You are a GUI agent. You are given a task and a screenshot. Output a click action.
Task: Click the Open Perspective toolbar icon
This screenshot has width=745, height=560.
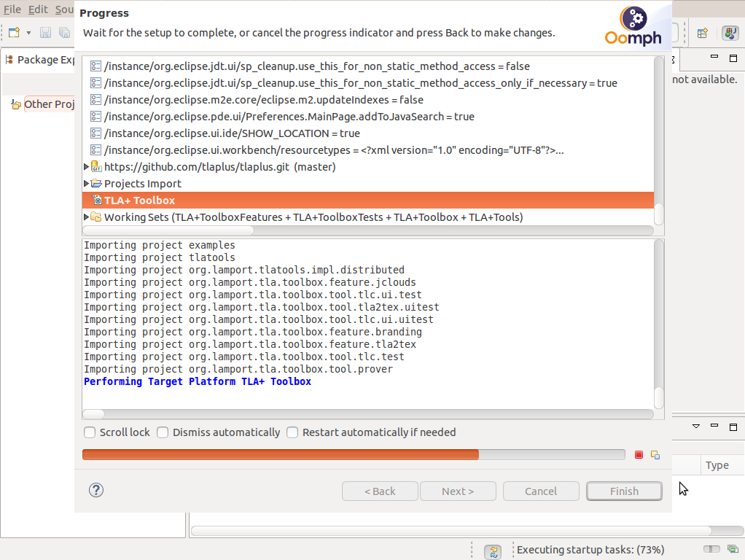click(x=702, y=33)
